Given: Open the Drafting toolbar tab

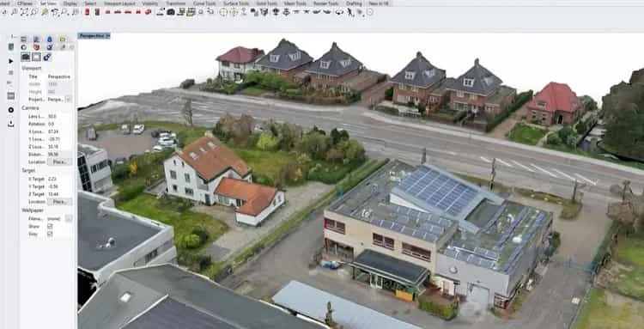Looking at the screenshot, I should [x=354, y=3].
